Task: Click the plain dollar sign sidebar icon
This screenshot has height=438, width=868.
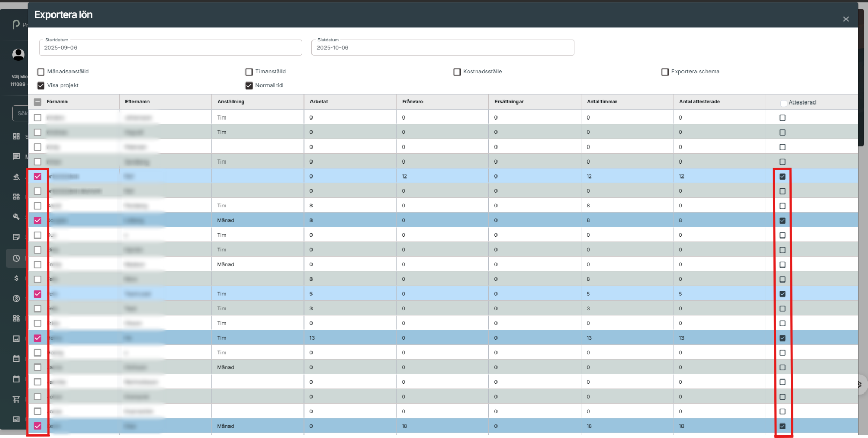Action: (x=17, y=278)
